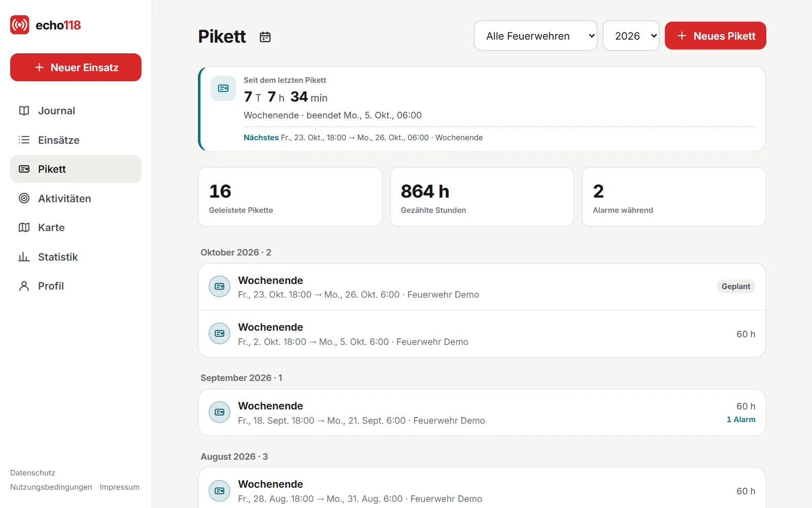Click the Statistik bar chart icon
812x508 pixels.
(24, 257)
